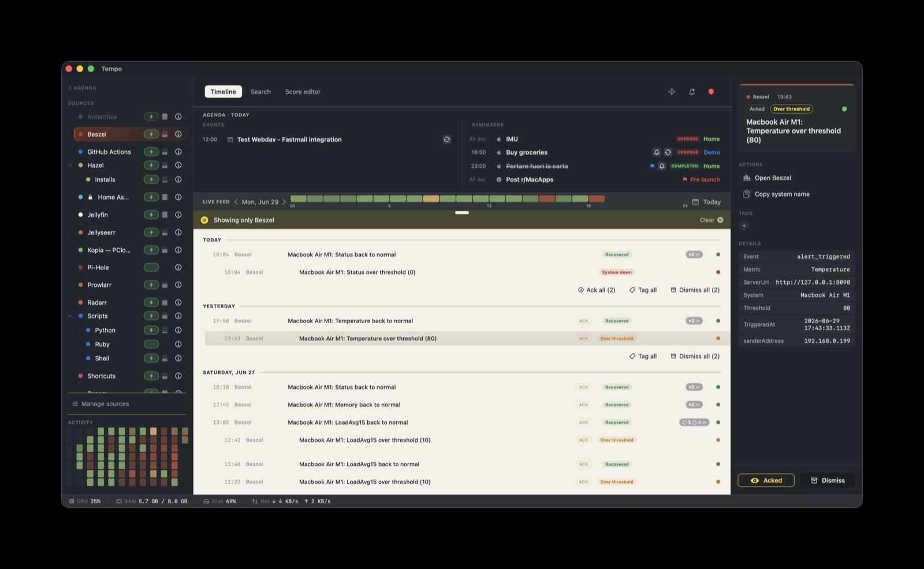Image resolution: width=924 pixels, height=569 pixels.
Task: Expand x2 group on Memory back to normal
Action: 694,405
